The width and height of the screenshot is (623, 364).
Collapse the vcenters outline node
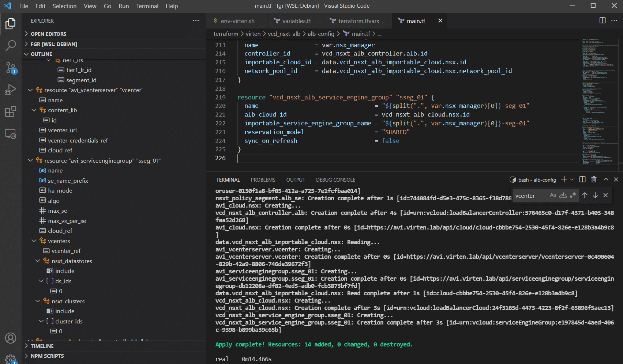[34, 241]
